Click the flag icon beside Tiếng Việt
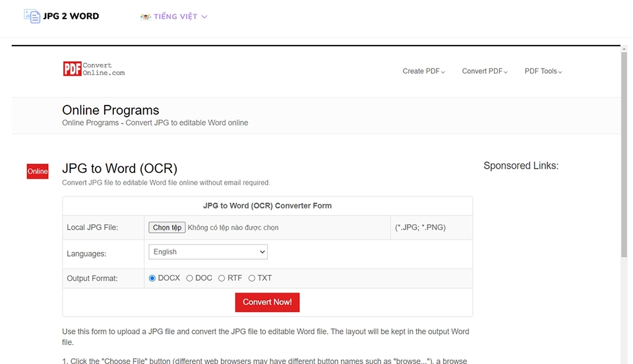 [x=145, y=16]
